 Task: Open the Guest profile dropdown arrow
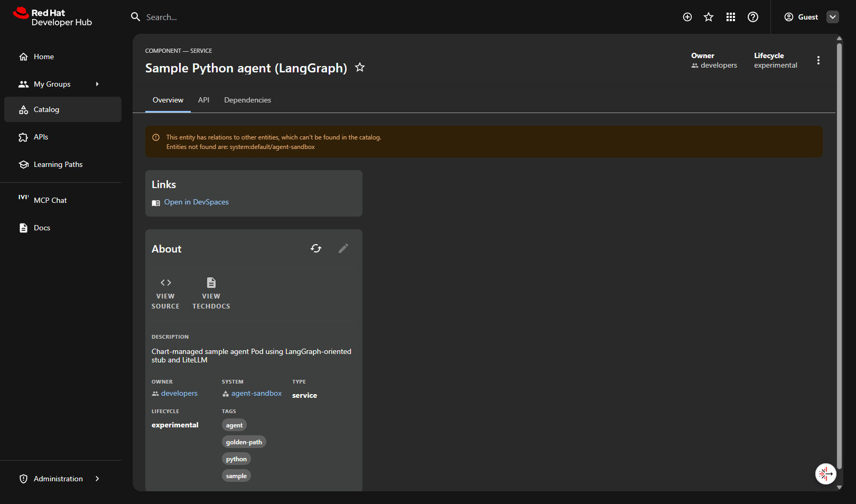coord(833,17)
